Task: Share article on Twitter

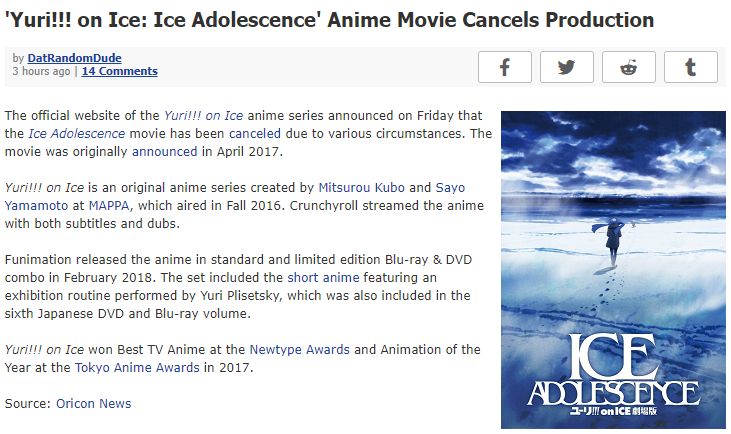Action: pos(567,67)
